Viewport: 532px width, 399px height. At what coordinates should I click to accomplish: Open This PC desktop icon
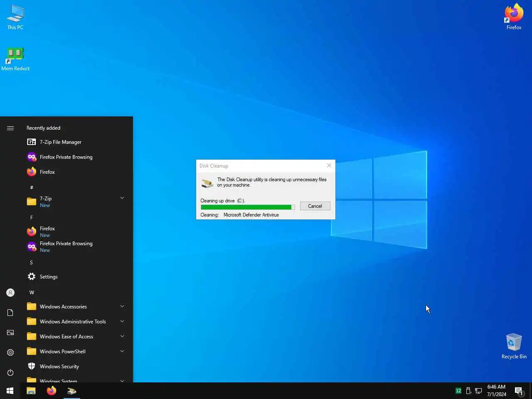(15, 17)
